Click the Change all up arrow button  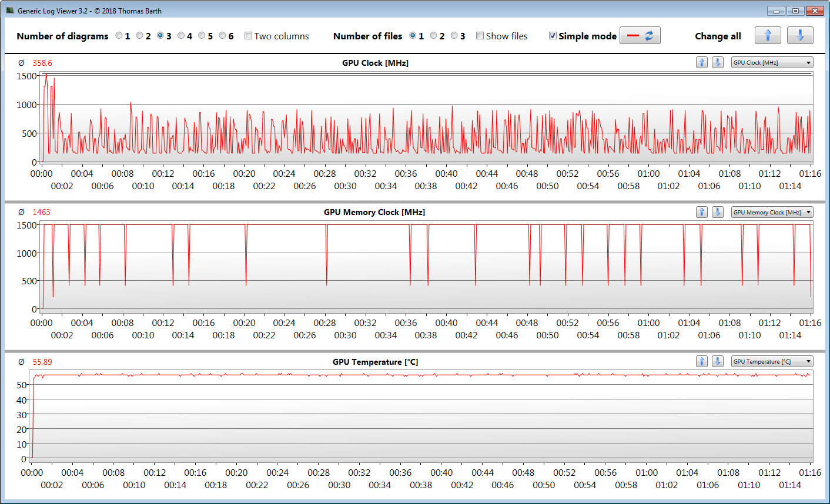(x=768, y=36)
